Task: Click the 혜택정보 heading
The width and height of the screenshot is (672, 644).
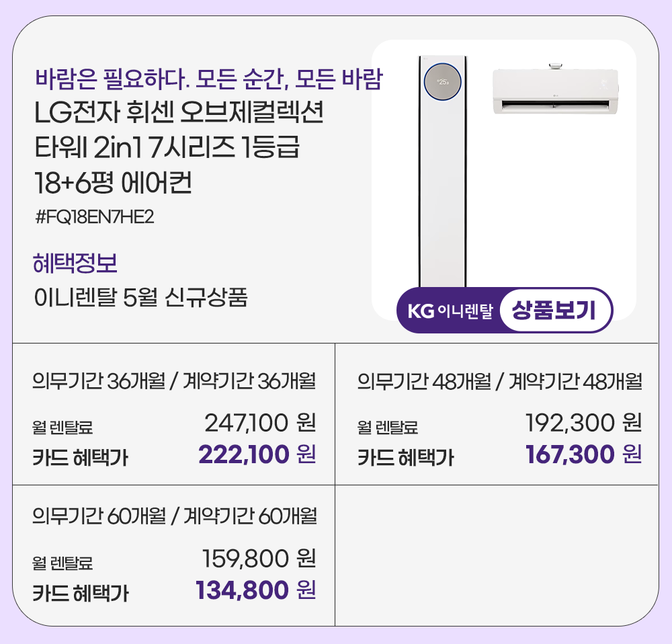Action: [75, 263]
